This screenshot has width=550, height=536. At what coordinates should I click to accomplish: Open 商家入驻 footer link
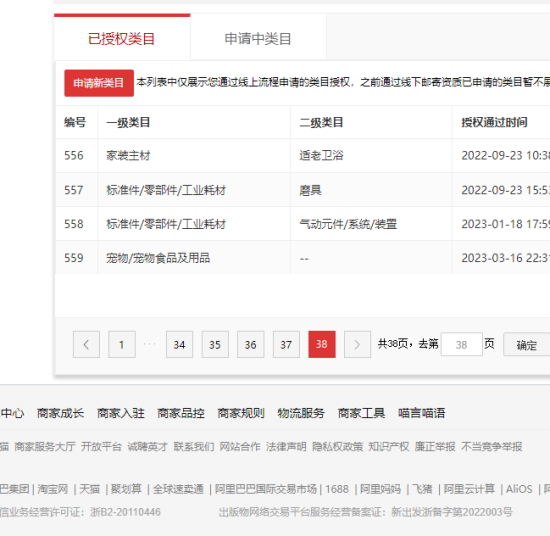(121, 413)
